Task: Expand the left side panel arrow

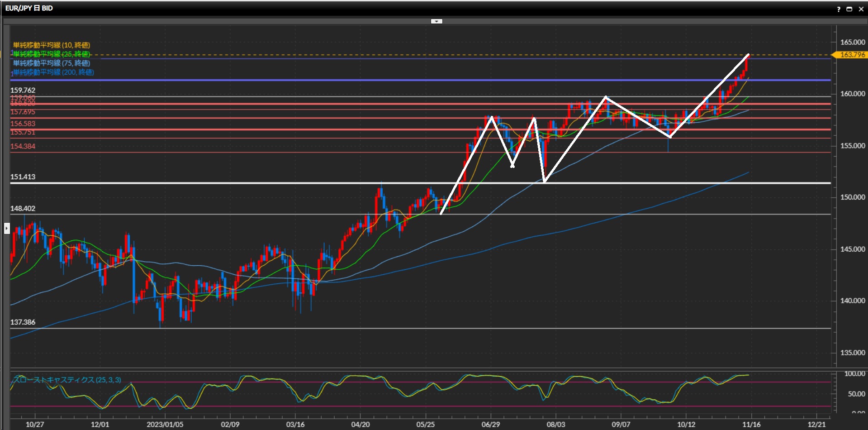Action: 6,228
